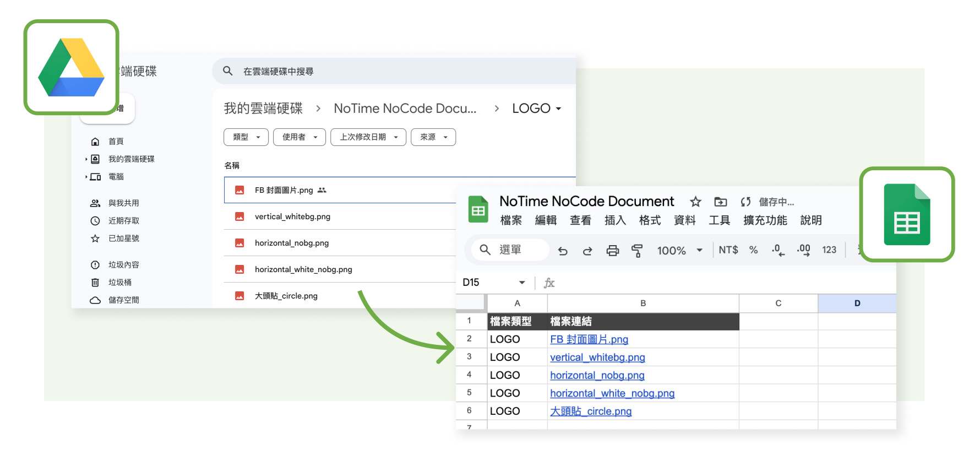Apply NT$ currency format
The height and width of the screenshot is (466, 980).
[x=728, y=250]
